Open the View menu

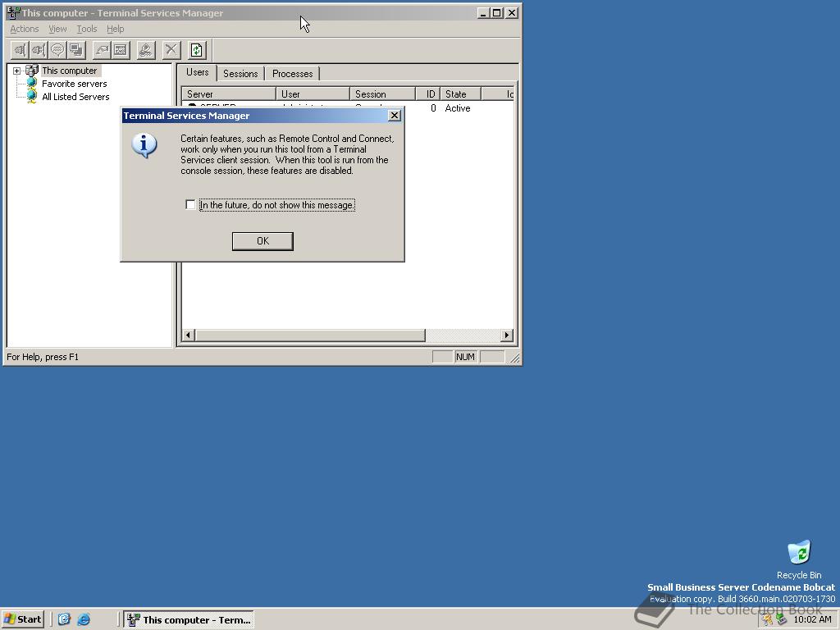pyautogui.click(x=57, y=29)
